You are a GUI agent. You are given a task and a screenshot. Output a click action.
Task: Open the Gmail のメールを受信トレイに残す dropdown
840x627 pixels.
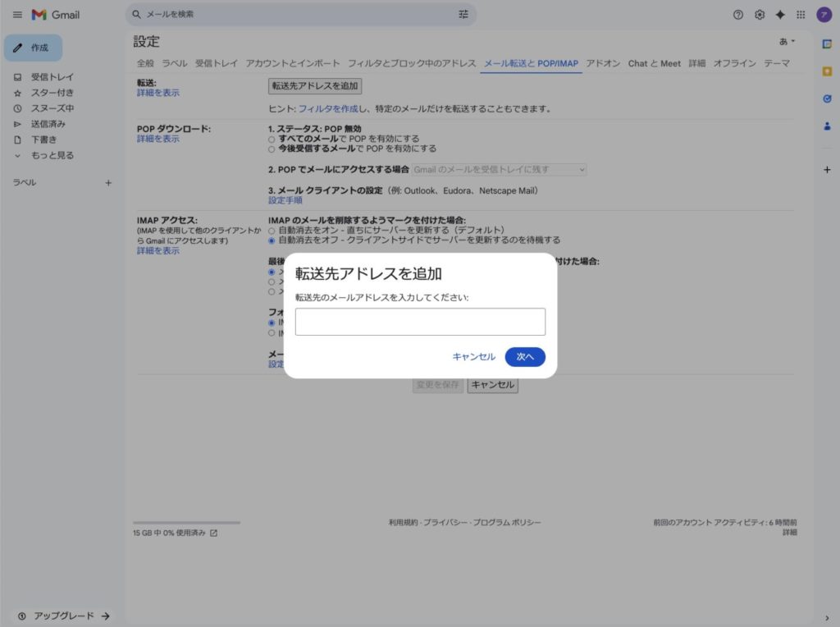(x=499, y=169)
